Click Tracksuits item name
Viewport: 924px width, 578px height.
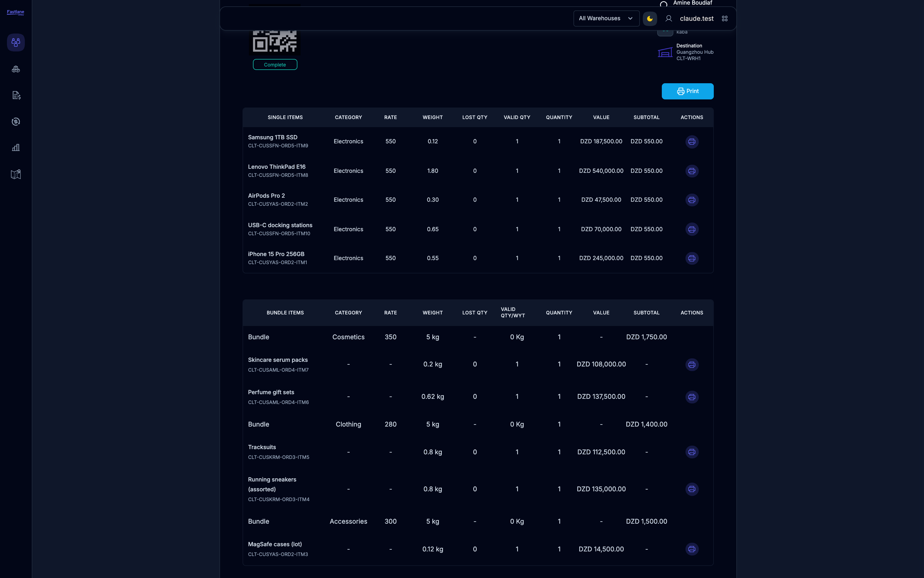pos(262,447)
